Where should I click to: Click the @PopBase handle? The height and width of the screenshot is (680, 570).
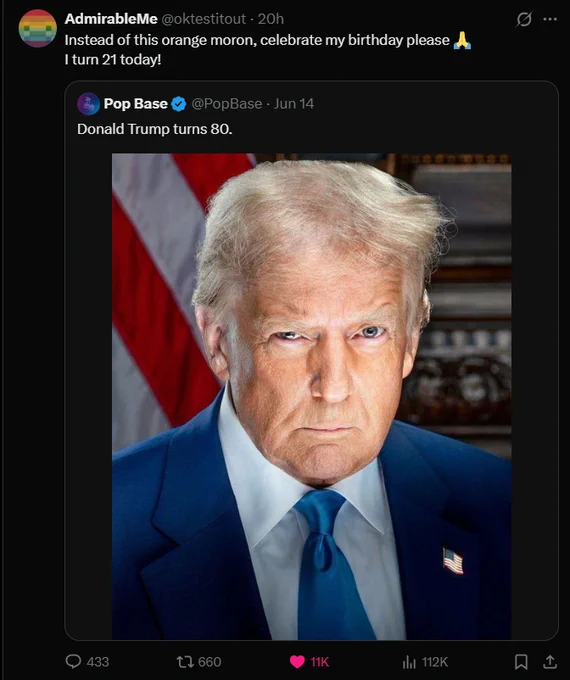point(226,104)
